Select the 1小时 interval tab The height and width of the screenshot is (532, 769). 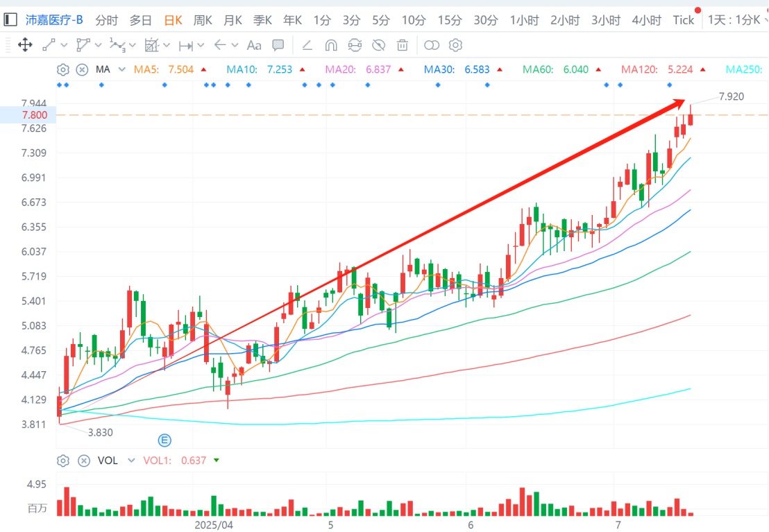[524, 20]
